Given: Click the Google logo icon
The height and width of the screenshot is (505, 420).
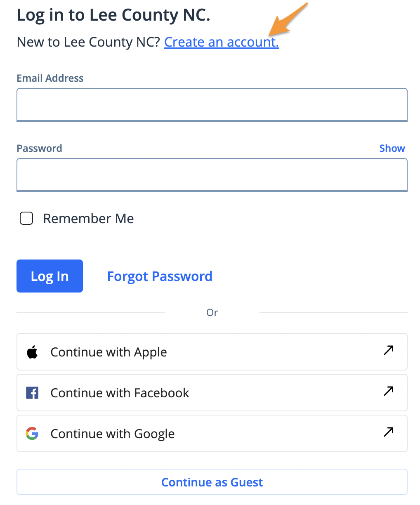Looking at the screenshot, I should [x=32, y=434].
